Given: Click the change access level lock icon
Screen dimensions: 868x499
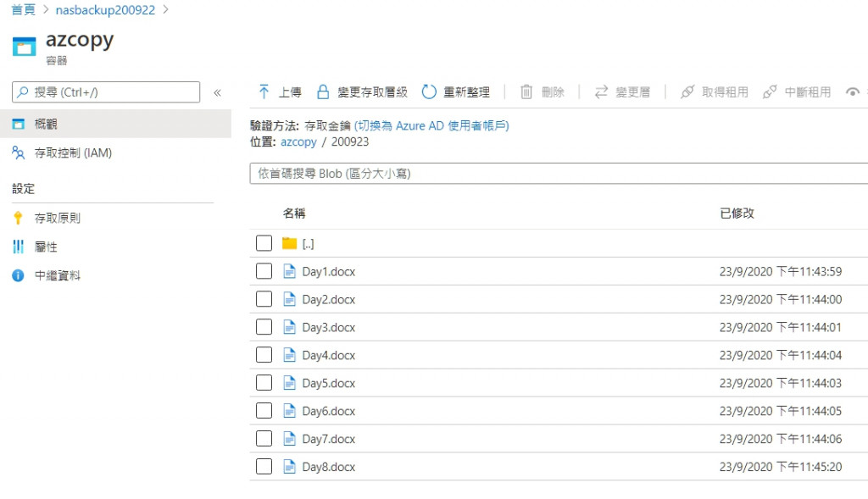Looking at the screenshot, I should coord(323,91).
